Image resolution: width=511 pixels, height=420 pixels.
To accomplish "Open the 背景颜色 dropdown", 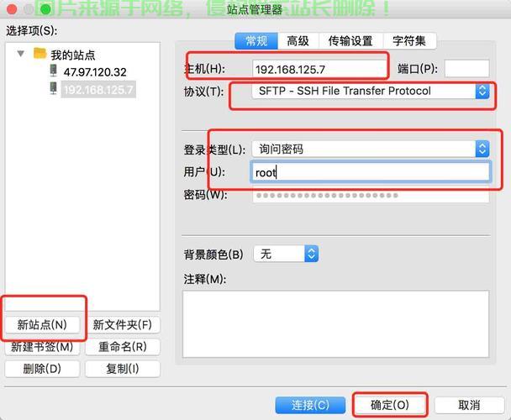I will click(x=287, y=254).
